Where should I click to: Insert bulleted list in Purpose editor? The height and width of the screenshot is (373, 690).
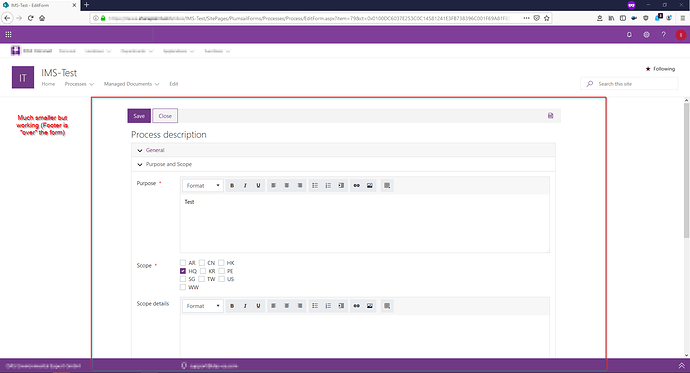tap(315, 186)
